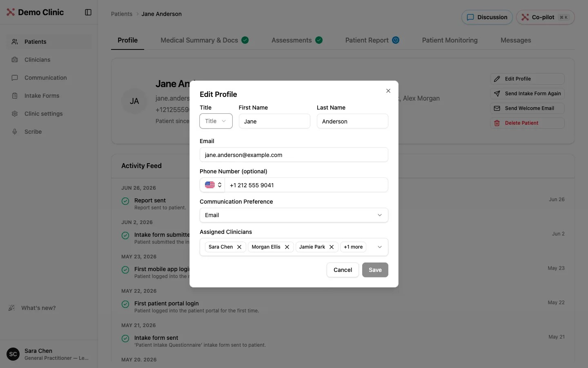
Task: Click the First Name input field
Action: click(274, 121)
